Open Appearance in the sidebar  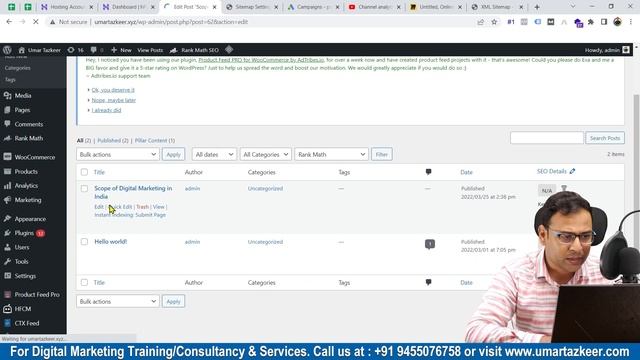30,219
